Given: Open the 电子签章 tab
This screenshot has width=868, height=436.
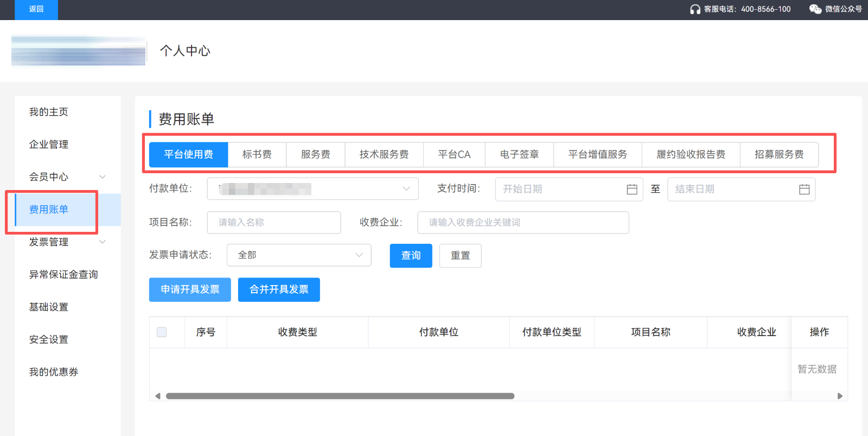Looking at the screenshot, I should coord(520,155).
